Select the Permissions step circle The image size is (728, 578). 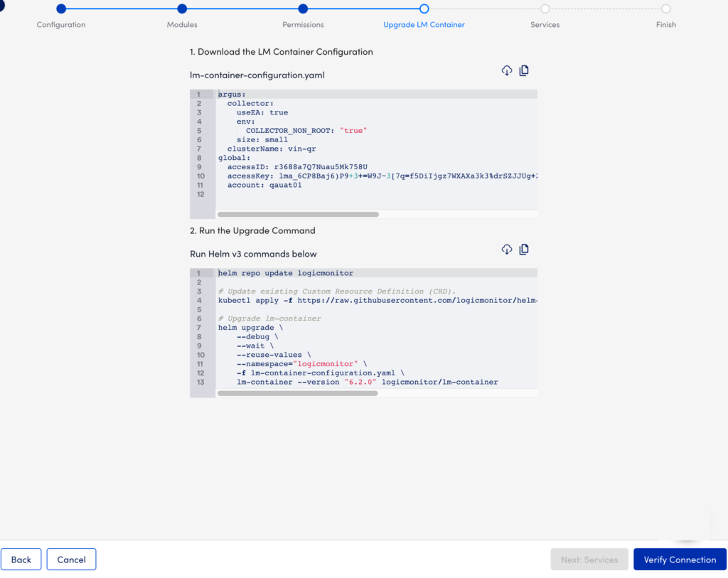click(303, 9)
